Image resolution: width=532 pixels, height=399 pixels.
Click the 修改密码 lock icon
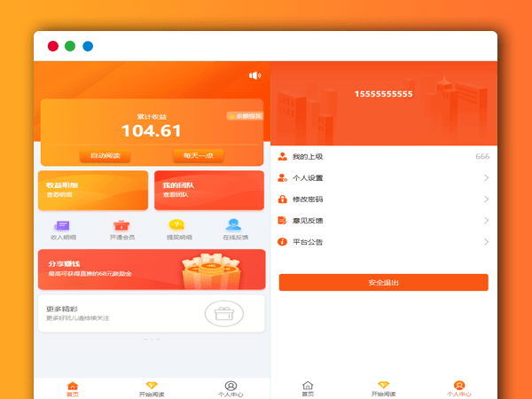point(283,199)
